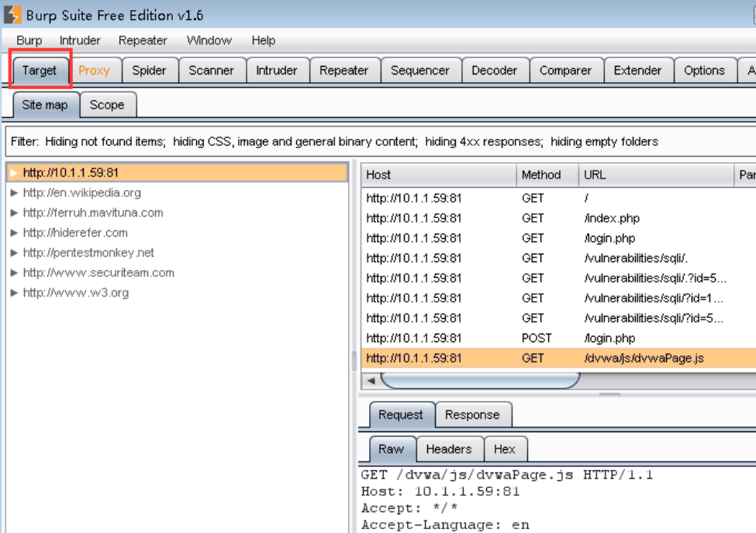Click the Accept-Language: en header line
Viewport: 756px width, 533px height.
[x=446, y=524]
